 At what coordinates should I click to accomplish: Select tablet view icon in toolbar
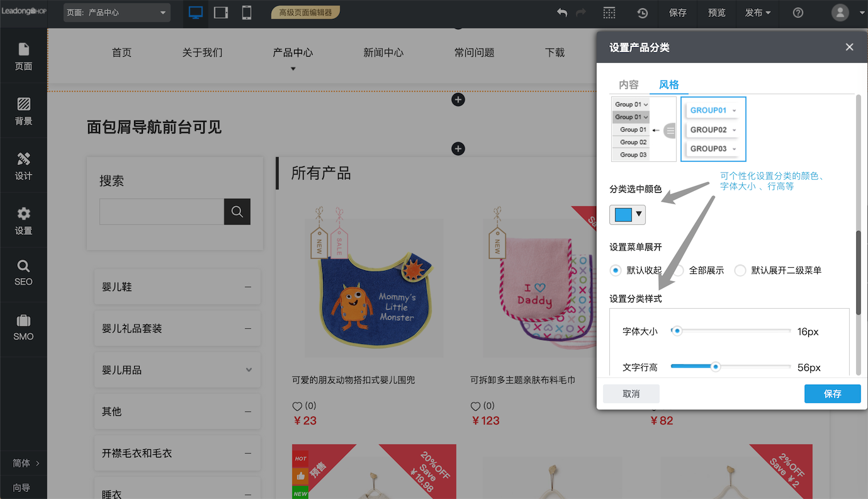(221, 13)
